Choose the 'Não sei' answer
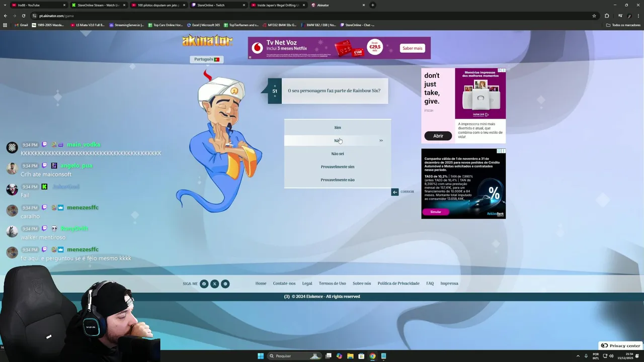Viewport: 644px width, 362px height. point(338,154)
